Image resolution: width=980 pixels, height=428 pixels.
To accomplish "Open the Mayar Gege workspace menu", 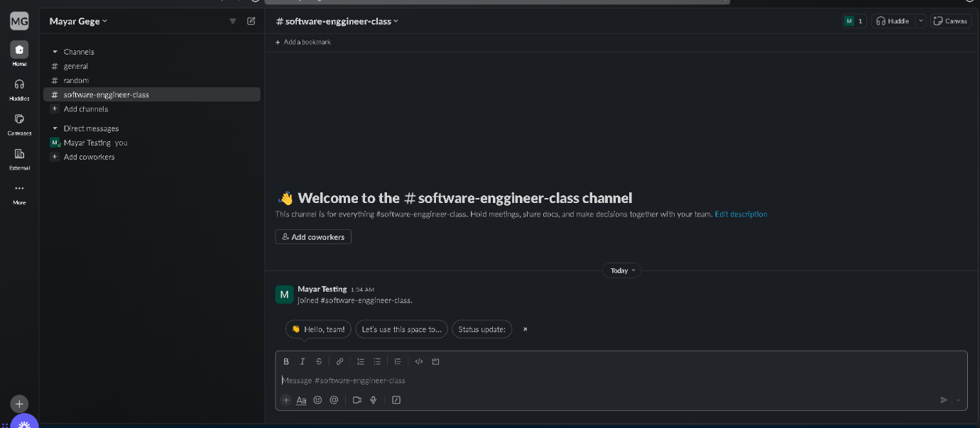I will (x=78, y=21).
